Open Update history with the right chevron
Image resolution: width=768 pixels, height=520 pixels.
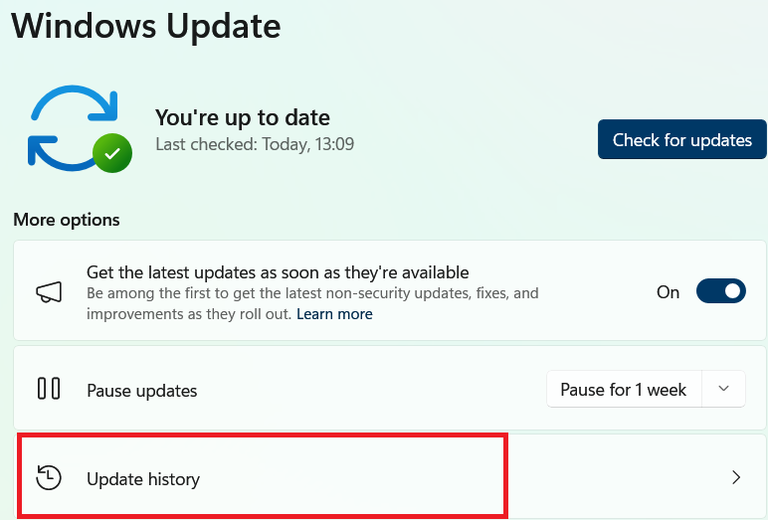(x=736, y=478)
